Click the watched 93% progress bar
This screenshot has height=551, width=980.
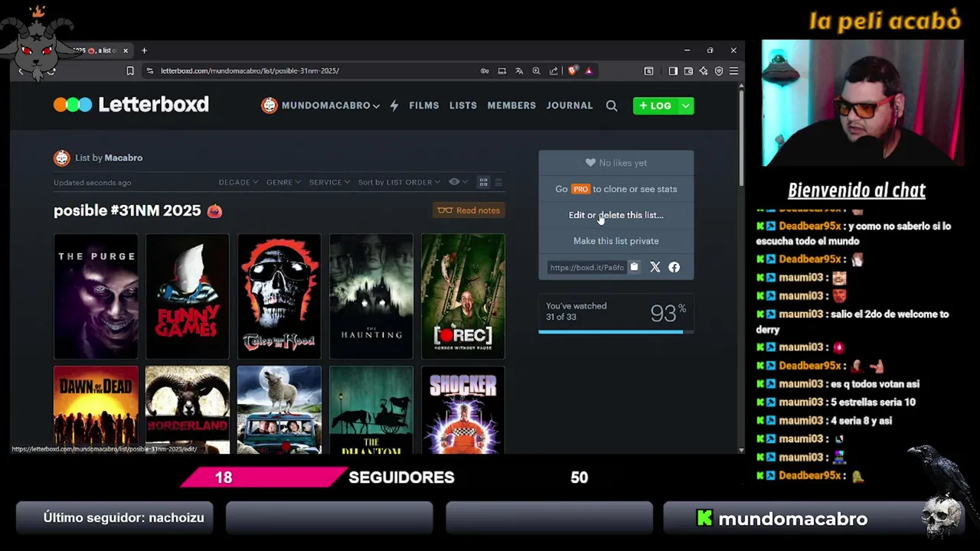click(x=616, y=331)
